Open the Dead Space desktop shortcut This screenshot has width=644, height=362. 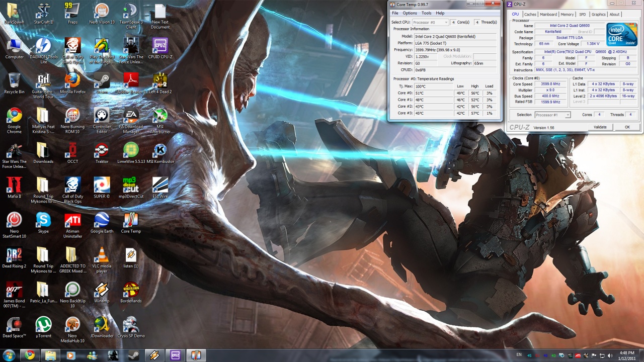pos(14,327)
